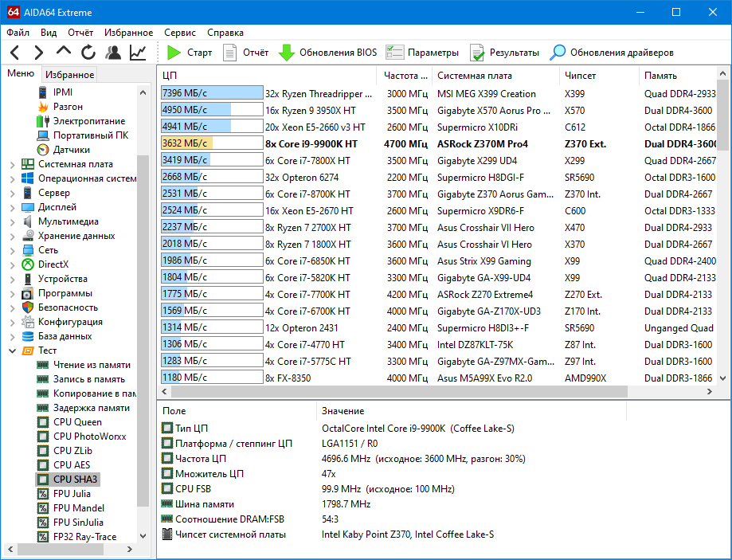Screen dimensions: 732x560
Task: Click the 7396 МБ/с result bar
Action: [212, 93]
